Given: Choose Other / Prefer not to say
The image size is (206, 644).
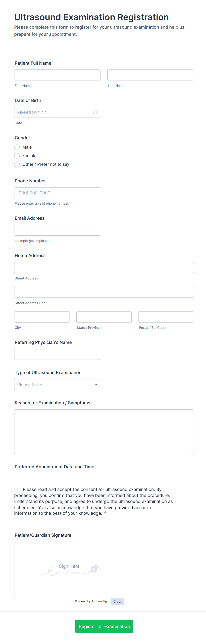Looking at the screenshot, I should click(17, 164).
